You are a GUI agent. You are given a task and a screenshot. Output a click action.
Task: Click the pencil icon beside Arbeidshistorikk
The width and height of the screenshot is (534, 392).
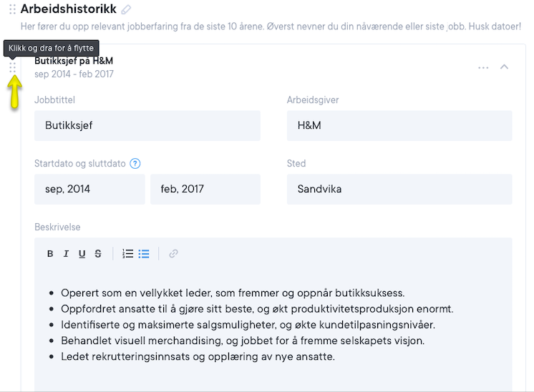126,10
